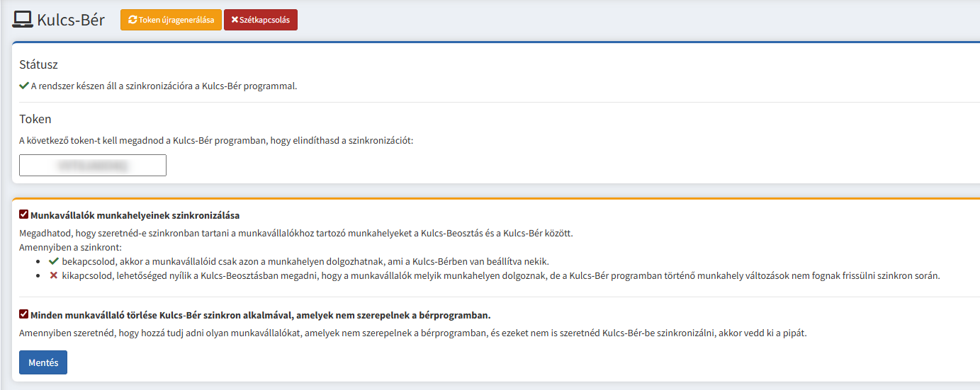Click the red X icon before 'kikapcsolod'

point(53,275)
